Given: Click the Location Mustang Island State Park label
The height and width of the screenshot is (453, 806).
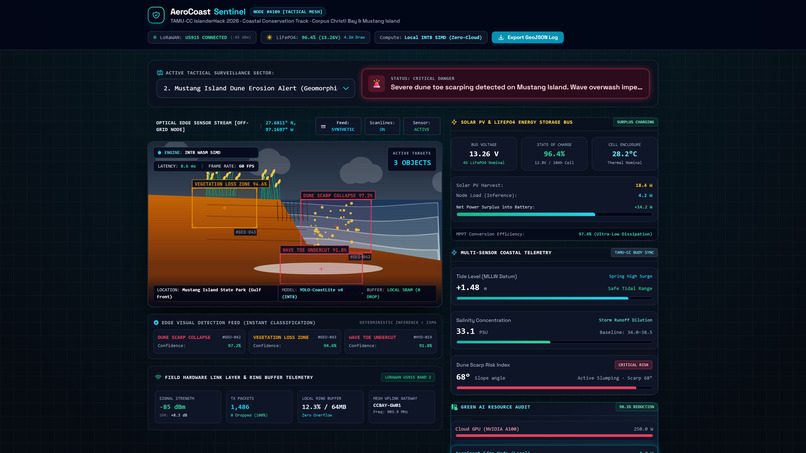Looking at the screenshot, I should tap(210, 293).
